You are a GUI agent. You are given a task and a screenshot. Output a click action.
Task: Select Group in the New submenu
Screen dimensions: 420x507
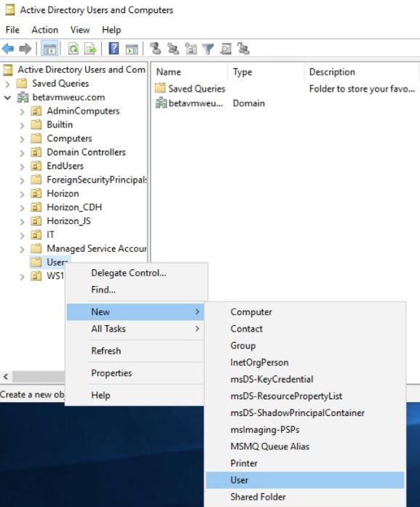pyautogui.click(x=305, y=346)
